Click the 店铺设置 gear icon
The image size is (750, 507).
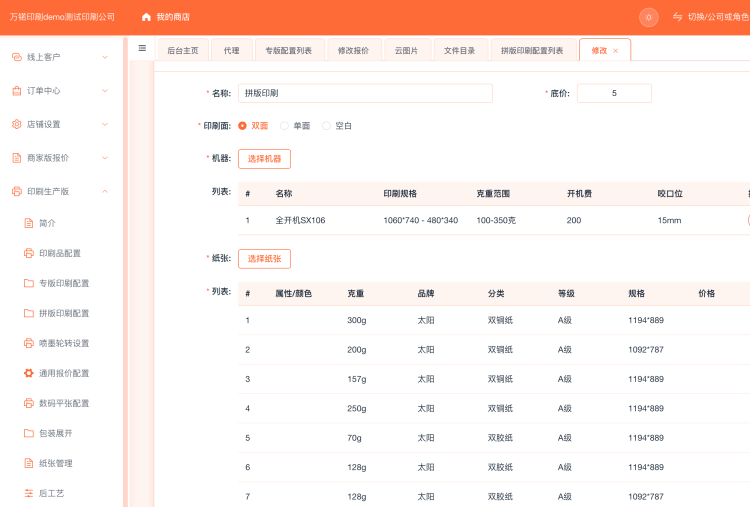(x=17, y=124)
